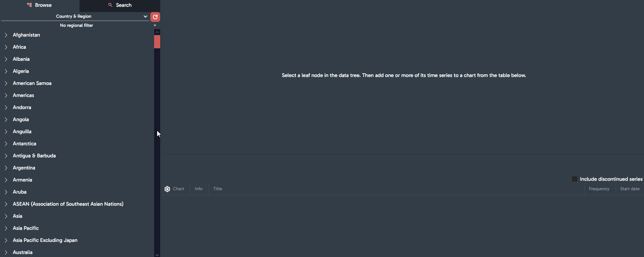Sort by the Start date column header

(x=630, y=189)
